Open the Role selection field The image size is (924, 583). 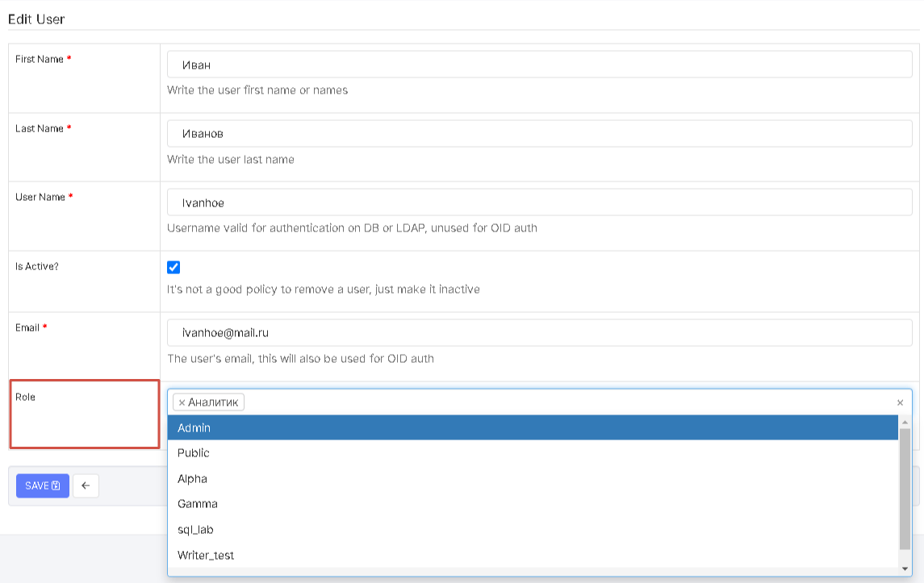click(565, 402)
